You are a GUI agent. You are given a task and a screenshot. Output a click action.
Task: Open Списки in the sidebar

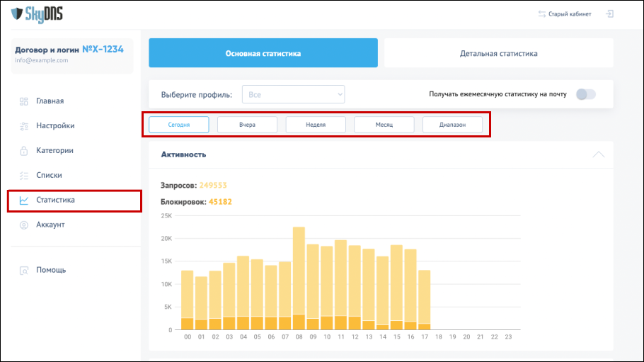tap(49, 175)
